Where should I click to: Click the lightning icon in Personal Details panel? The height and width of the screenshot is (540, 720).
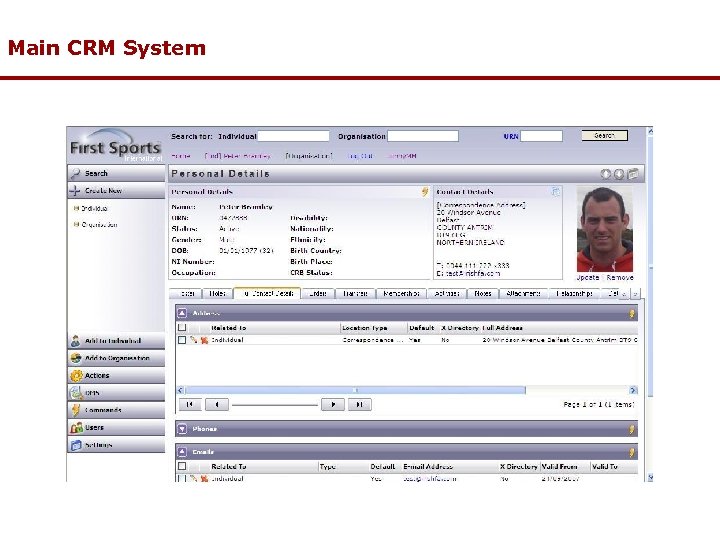coord(425,192)
